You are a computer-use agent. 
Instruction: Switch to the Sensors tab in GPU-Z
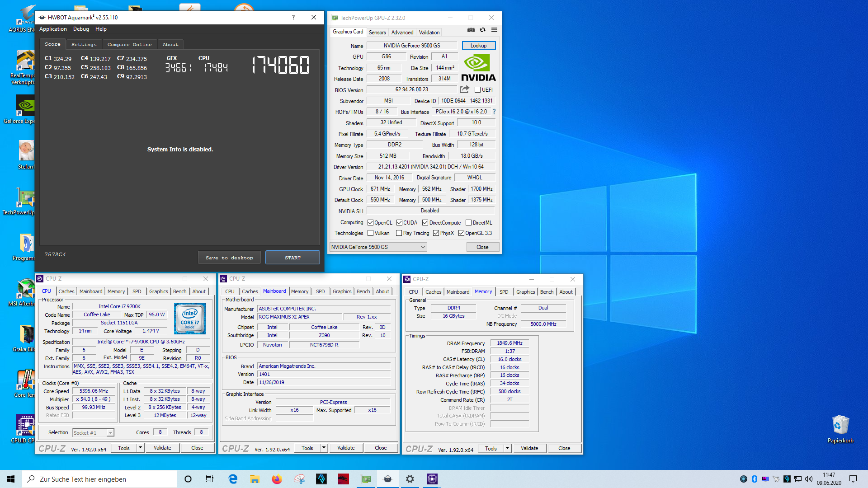pyautogui.click(x=377, y=33)
